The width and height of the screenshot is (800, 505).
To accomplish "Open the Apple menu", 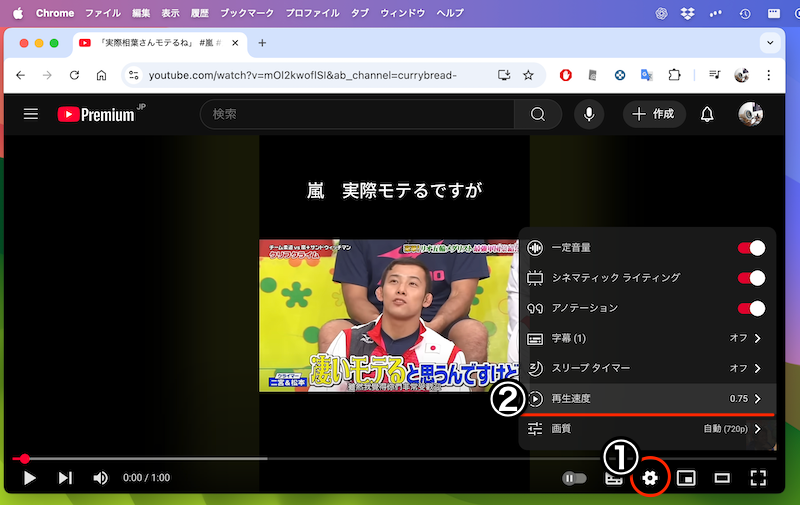I will coord(18,13).
